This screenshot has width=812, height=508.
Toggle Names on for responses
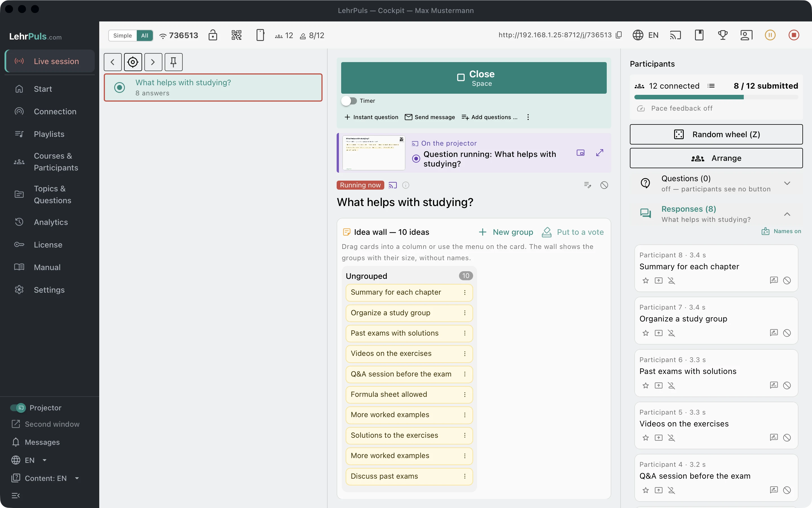(781, 231)
